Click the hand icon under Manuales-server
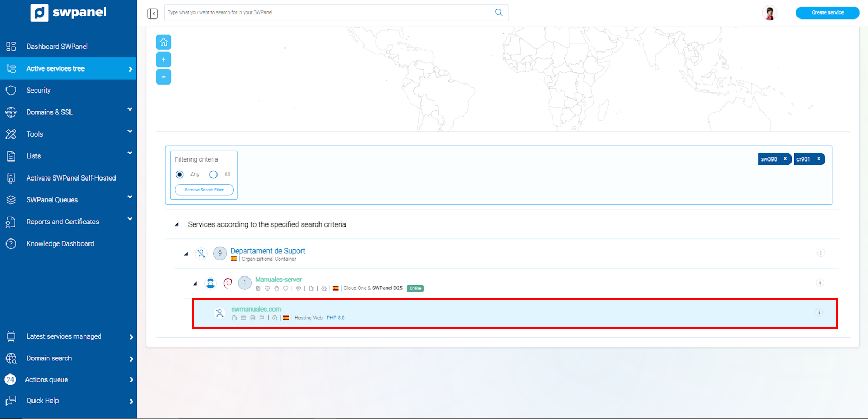Viewport: 868px width, 419px height. point(276,288)
